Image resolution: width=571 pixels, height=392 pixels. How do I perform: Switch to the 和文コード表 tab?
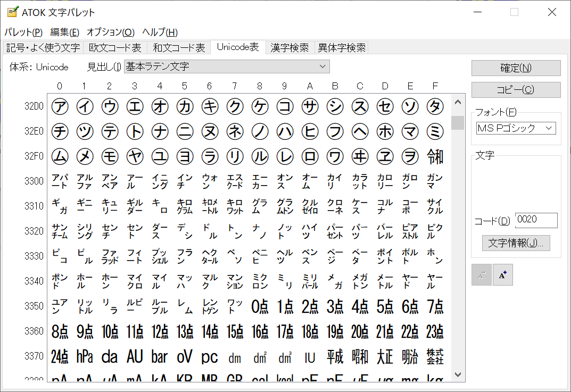tap(179, 48)
